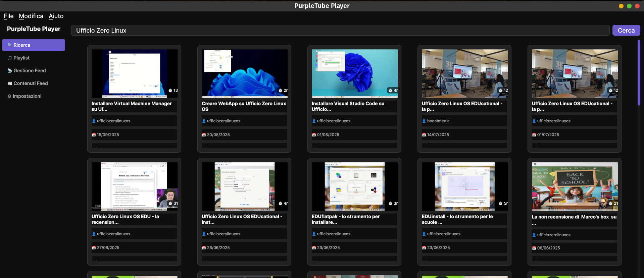Tick checkbox for Creare WebApp video
This screenshot has height=278, width=644.
(204, 146)
